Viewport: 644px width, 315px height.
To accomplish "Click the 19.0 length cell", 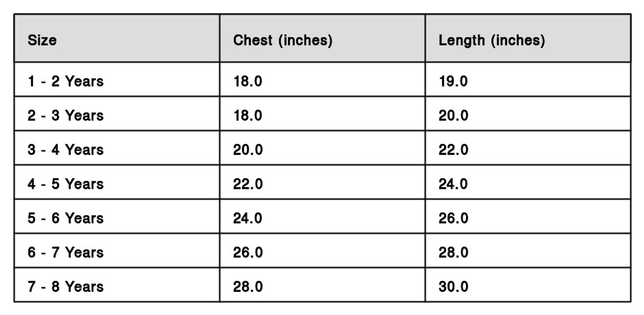I will pos(453,81).
